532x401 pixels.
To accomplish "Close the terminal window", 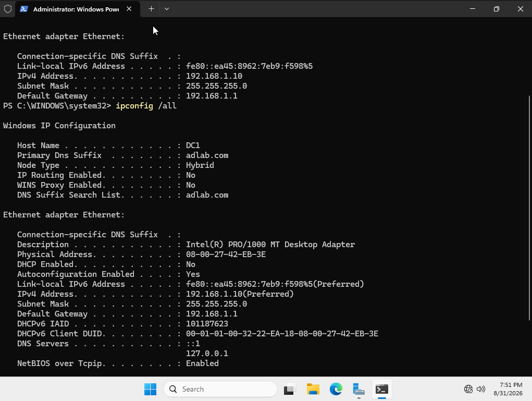I will [520, 9].
